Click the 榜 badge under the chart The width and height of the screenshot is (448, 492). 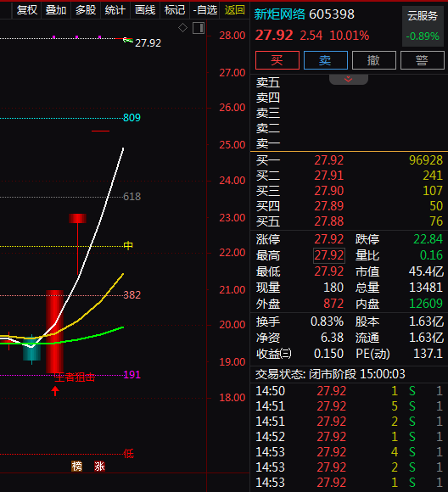click(x=76, y=467)
